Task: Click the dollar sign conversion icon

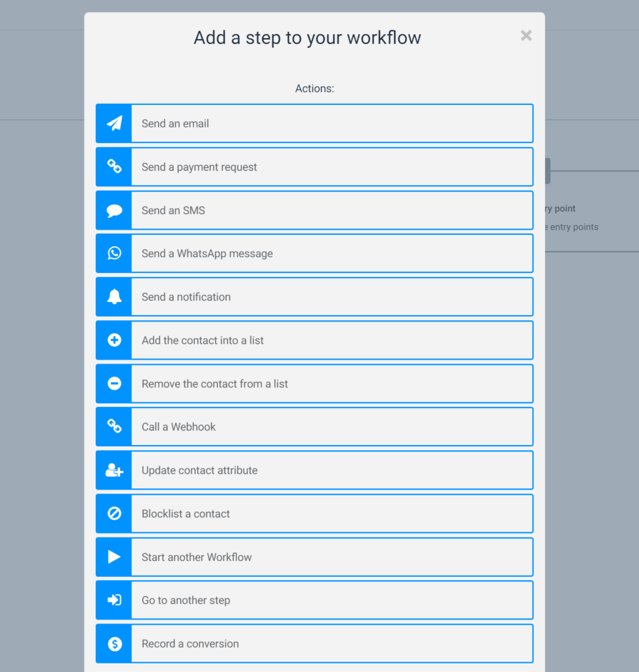Action: 114,643
